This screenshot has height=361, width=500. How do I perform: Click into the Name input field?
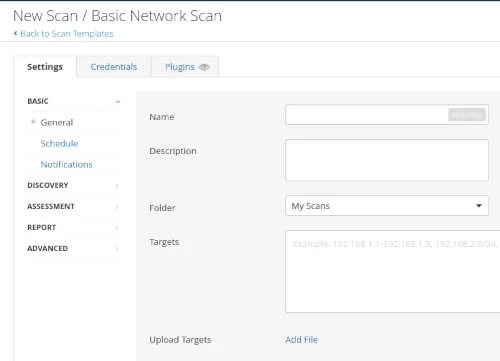pyautogui.click(x=387, y=115)
